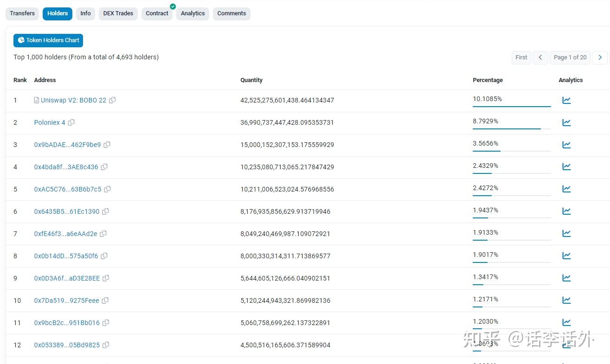The image size is (610, 364).
Task: View analytics for rank 10 holder 0x7Da519
Action: coord(566,300)
